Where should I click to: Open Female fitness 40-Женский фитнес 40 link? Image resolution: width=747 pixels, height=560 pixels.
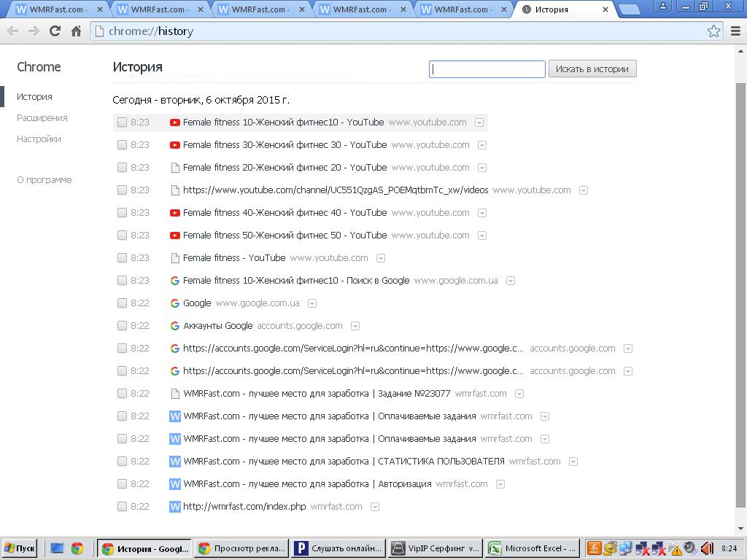click(285, 213)
